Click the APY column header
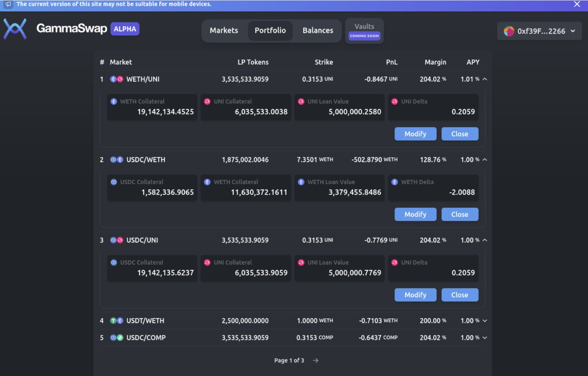Viewport: 588px width, 376px height. [473, 62]
